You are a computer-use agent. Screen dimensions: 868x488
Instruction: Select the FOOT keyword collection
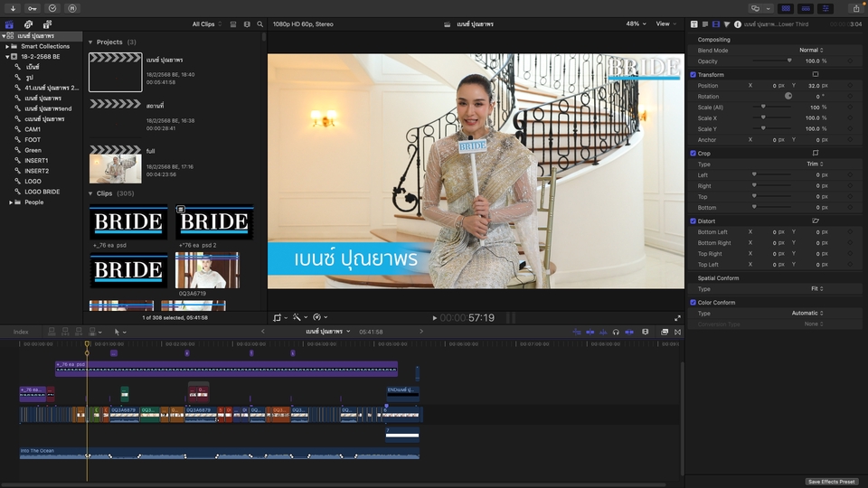point(33,140)
